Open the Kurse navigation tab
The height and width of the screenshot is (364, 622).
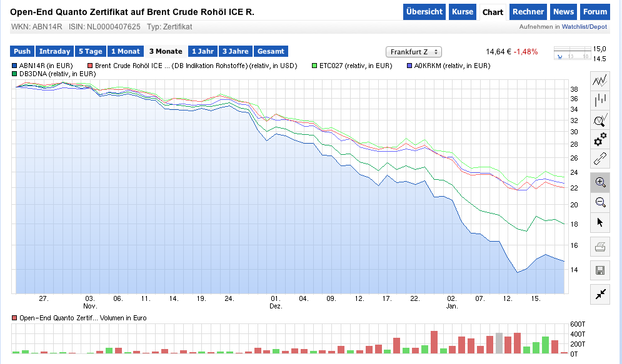462,12
